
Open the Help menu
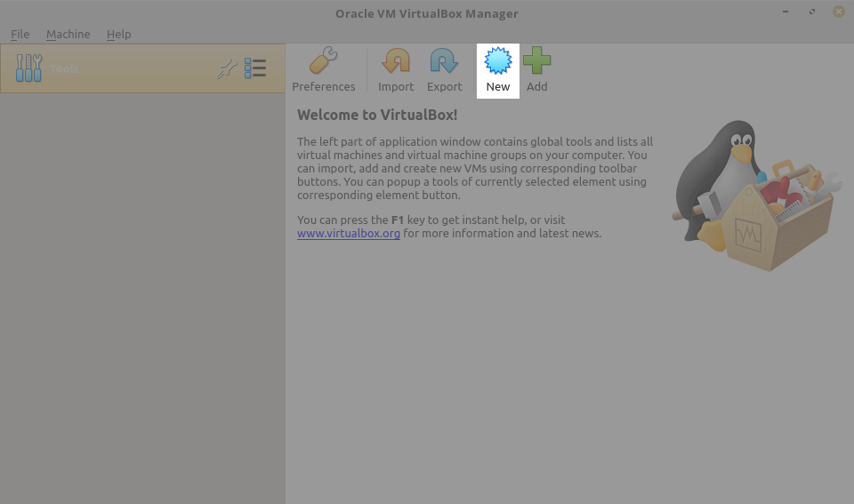[x=118, y=35]
